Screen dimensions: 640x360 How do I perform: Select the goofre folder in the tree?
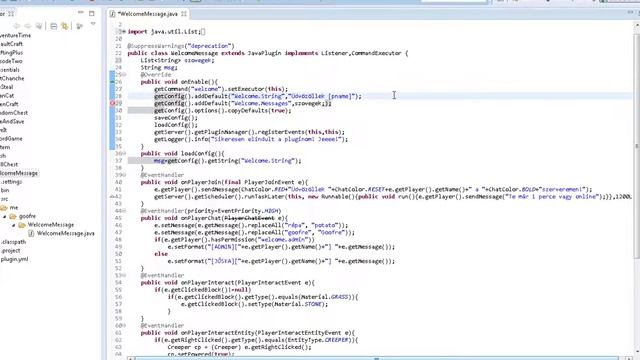(x=27, y=216)
